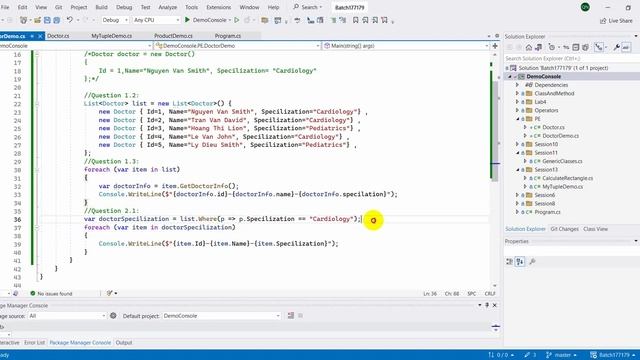Switch to the ProductDemo.cs tab

tap(173, 36)
